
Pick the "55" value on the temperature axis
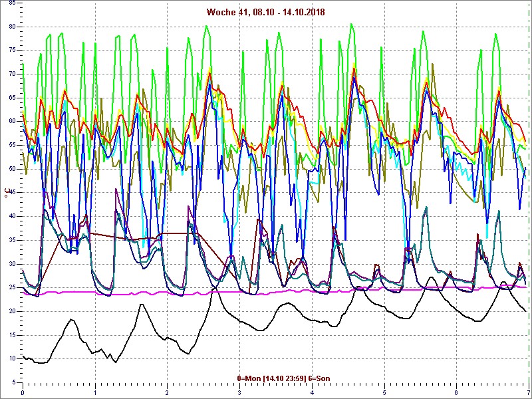[12, 145]
